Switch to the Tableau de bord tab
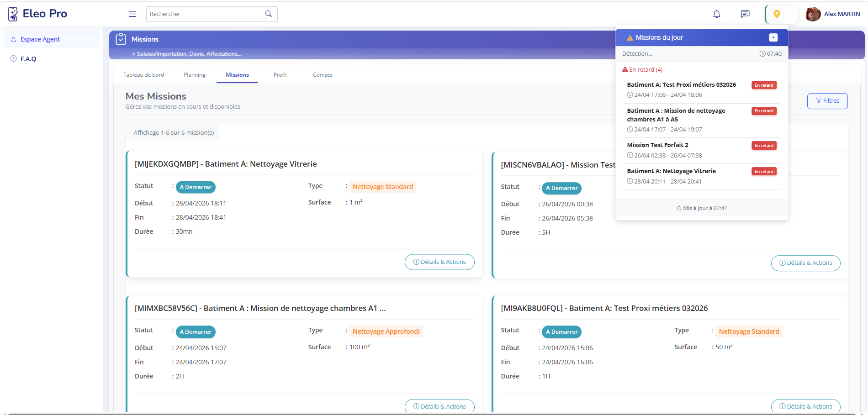Image resolution: width=868 pixels, height=415 pixels. (143, 75)
